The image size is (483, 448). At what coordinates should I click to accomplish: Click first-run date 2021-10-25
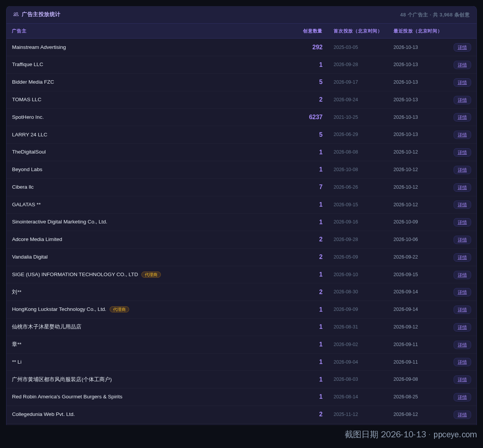pyautogui.click(x=346, y=117)
